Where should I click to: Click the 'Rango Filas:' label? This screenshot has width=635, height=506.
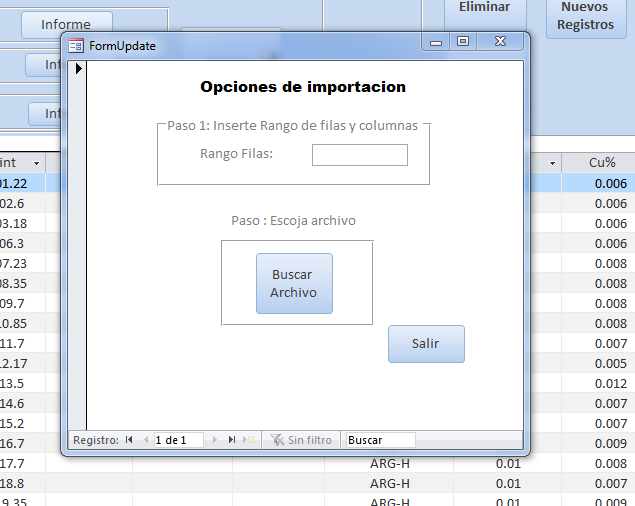[237, 154]
